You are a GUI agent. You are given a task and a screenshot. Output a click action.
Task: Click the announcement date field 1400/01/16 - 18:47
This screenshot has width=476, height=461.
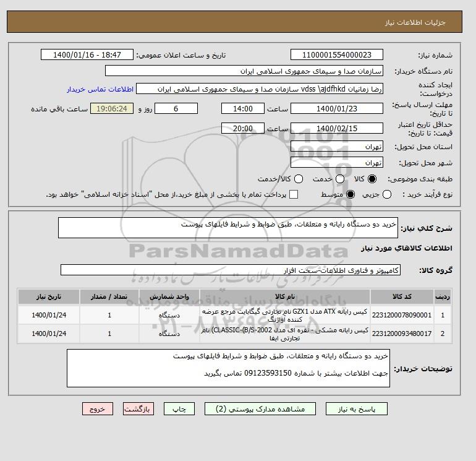click(87, 54)
